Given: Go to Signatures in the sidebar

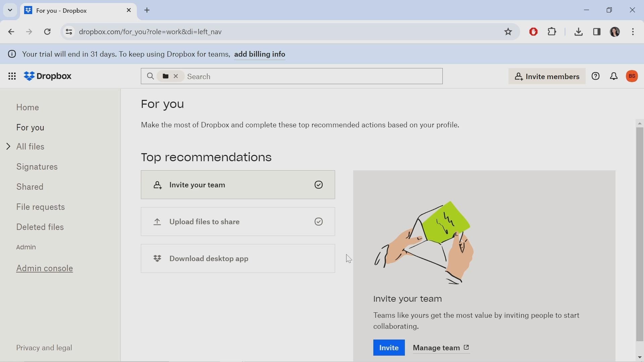Looking at the screenshot, I should (37, 167).
